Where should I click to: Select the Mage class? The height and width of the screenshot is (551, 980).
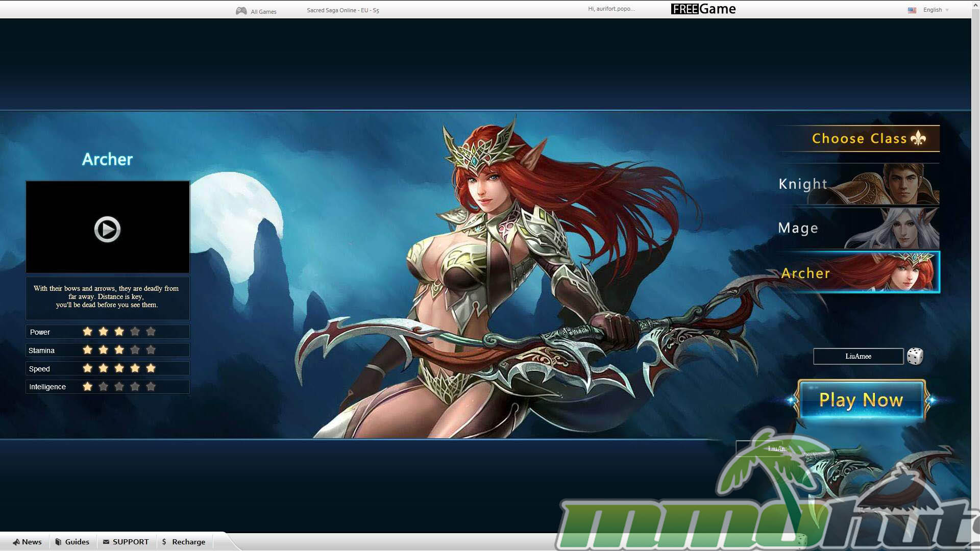pos(857,228)
